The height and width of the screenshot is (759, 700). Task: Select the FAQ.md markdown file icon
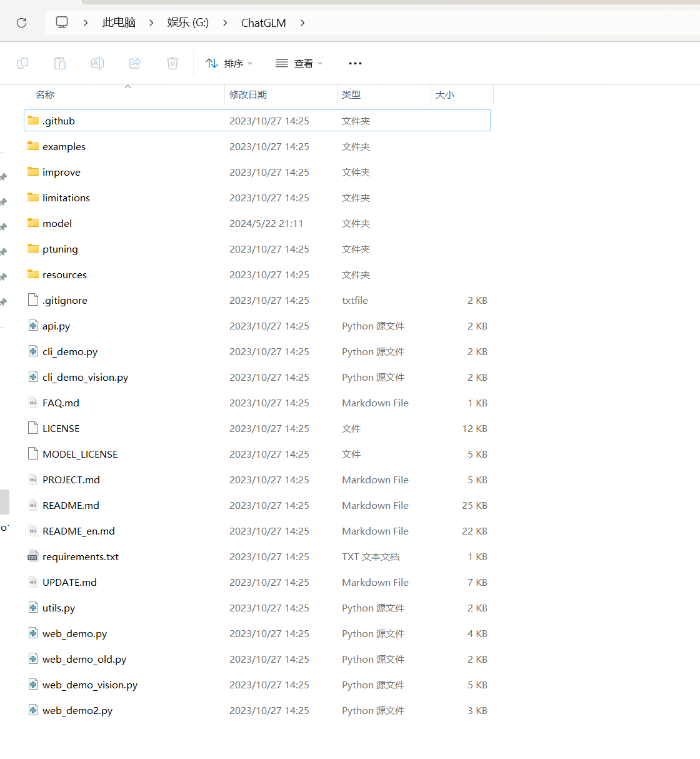[33, 402]
